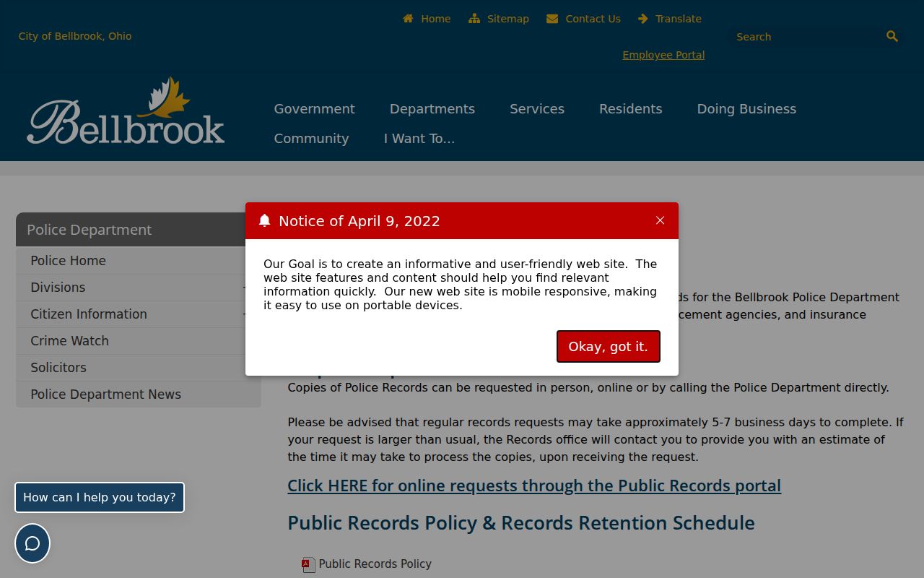924x578 pixels.
Task: Open the Residents menu
Action: (630, 108)
